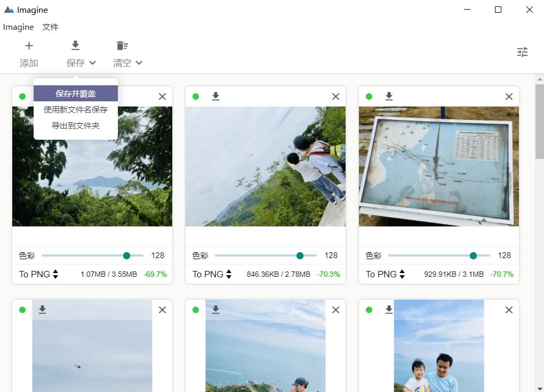The height and width of the screenshot is (392, 544).
Task: Close the 846.36KB image card
Action: click(335, 97)
